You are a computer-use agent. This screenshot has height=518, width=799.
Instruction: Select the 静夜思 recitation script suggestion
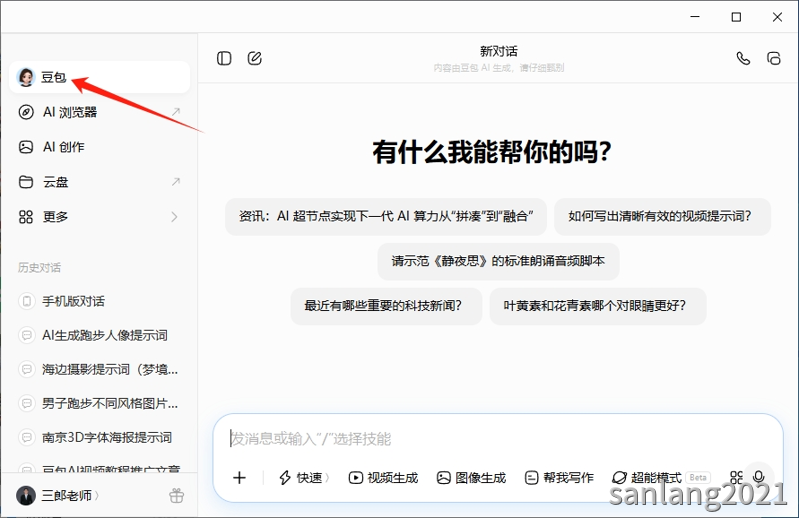(498, 261)
